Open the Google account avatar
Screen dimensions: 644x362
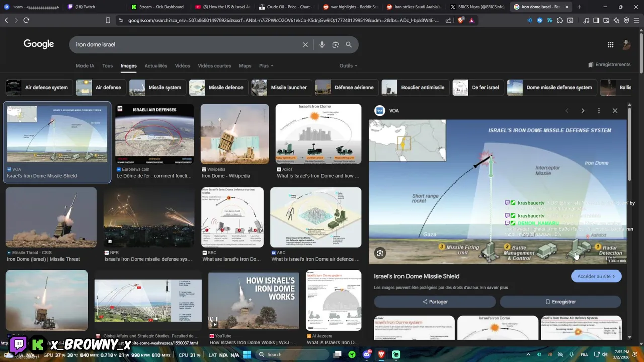[x=626, y=45]
